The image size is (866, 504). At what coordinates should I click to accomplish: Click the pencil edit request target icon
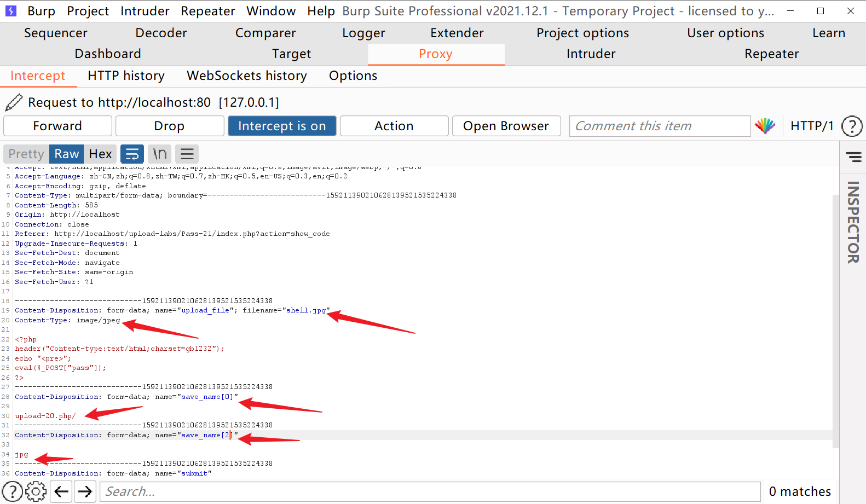(14, 102)
